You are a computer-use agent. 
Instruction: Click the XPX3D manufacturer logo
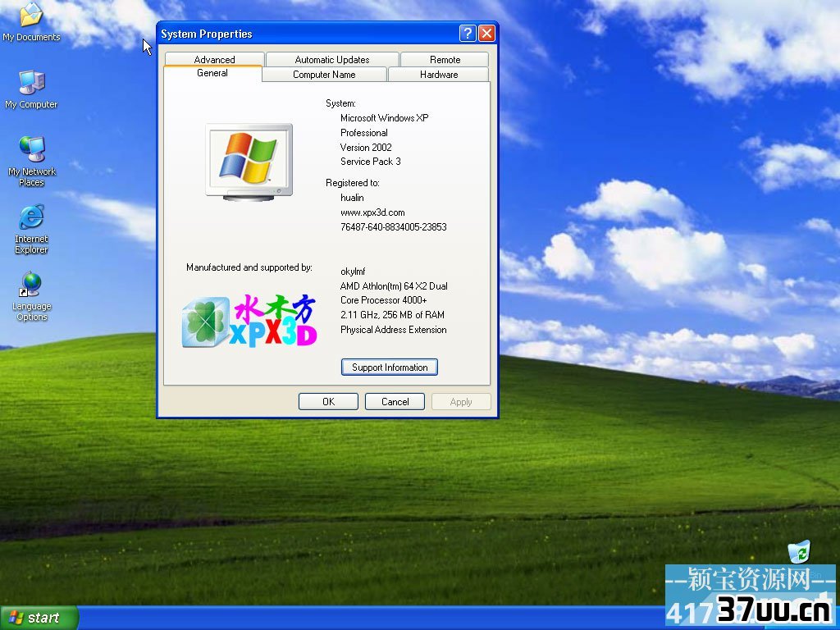point(249,322)
